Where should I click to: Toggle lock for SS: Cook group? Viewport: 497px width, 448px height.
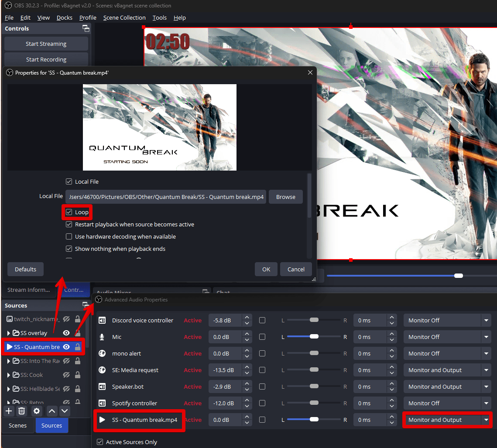(x=77, y=375)
